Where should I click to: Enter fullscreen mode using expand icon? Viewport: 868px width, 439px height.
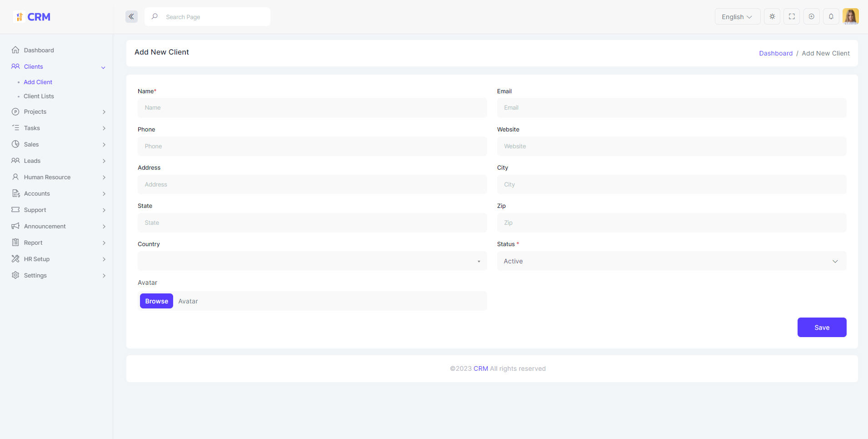tap(792, 17)
